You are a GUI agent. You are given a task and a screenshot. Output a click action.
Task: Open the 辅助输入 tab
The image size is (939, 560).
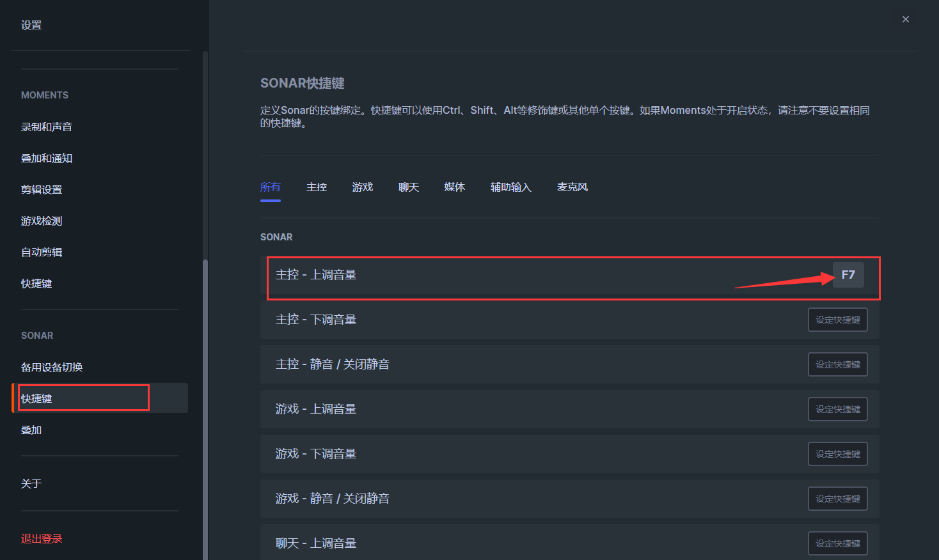click(x=511, y=187)
